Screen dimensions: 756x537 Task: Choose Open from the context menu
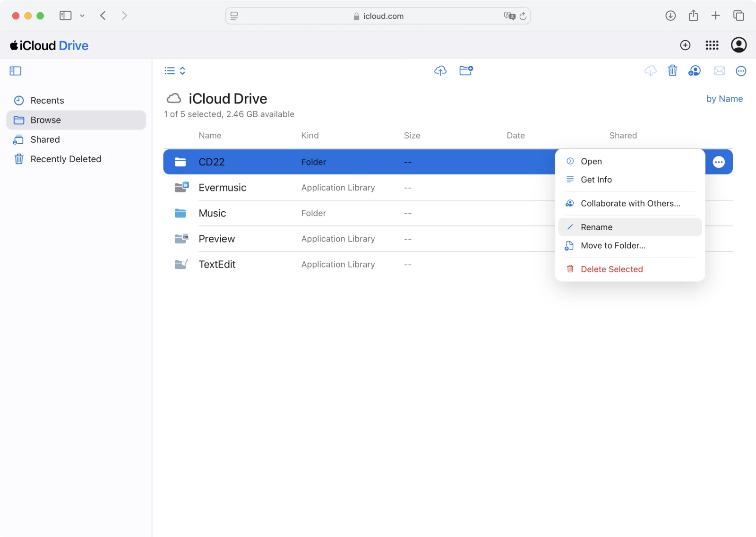click(x=591, y=161)
